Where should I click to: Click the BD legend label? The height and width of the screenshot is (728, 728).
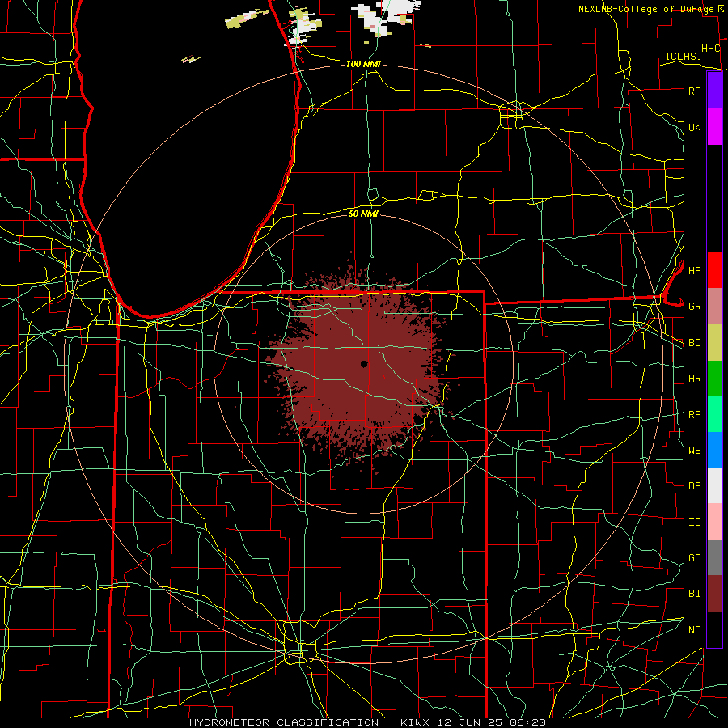[694, 343]
